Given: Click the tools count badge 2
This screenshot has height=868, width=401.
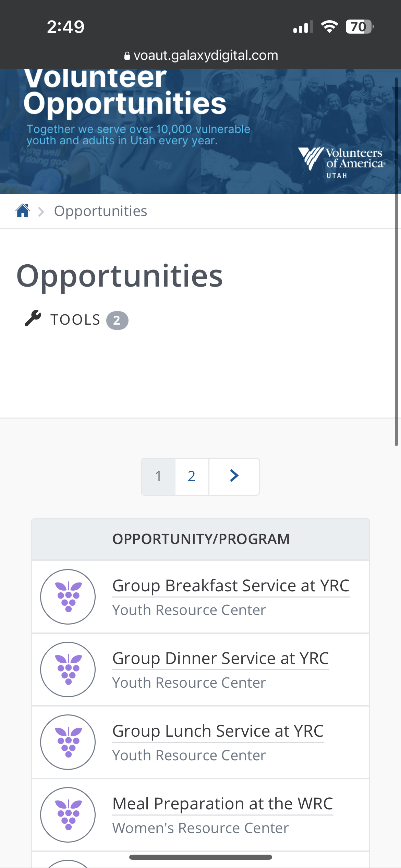Looking at the screenshot, I should [x=117, y=321].
